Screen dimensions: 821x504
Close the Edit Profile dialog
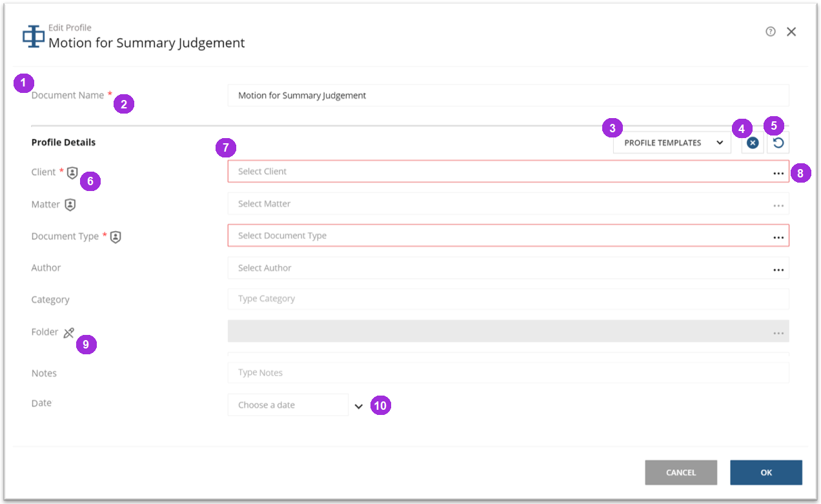point(791,32)
